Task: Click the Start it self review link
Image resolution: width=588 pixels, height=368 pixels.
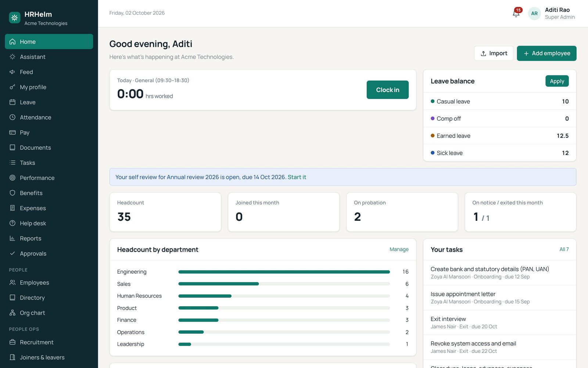Action: tap(297, 177)
